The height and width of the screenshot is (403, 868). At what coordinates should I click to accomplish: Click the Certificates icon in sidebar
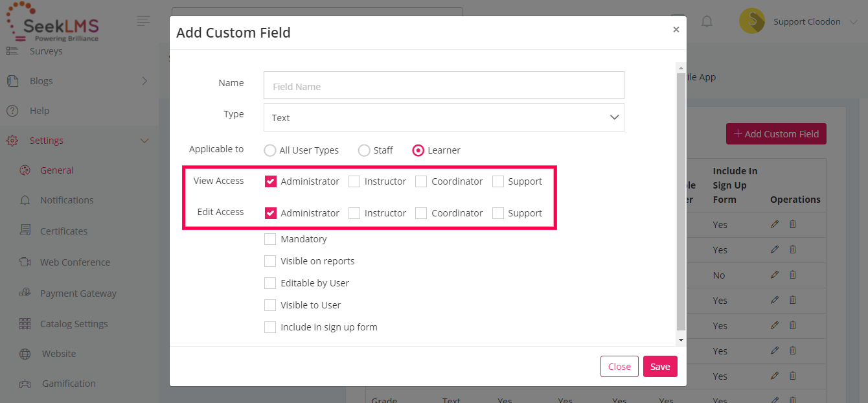[25, 231]
